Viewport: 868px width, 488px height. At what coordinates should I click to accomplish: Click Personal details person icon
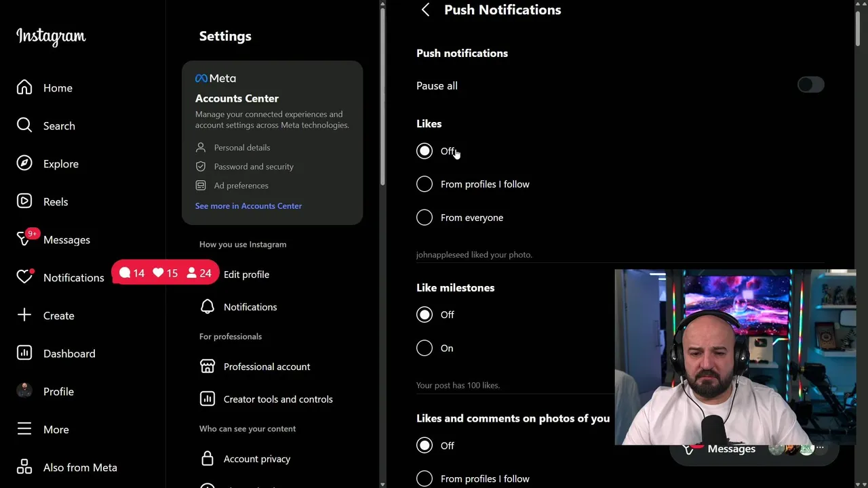(x=201, y=147)
